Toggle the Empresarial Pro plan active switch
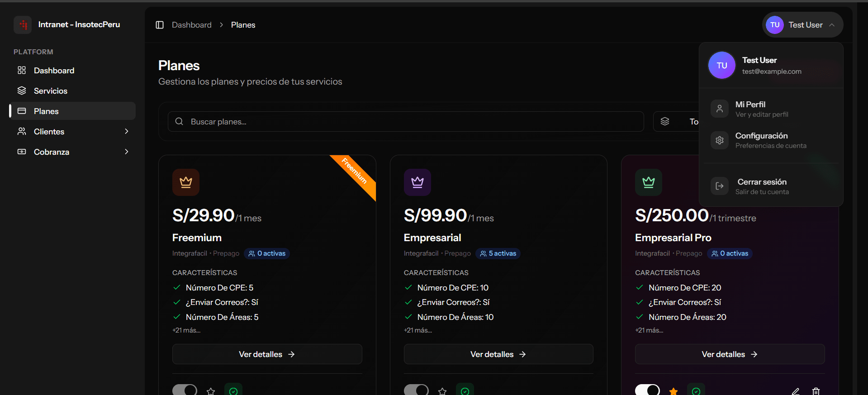The height and width of the screenshot is (395, 868). [647, 390]
